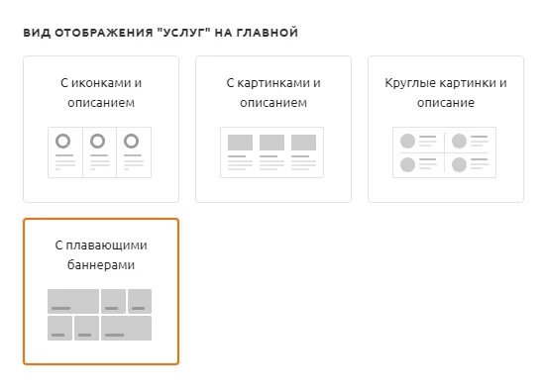This screenshot has height=392, width=543.
Task: Click the three rectangular pictures preview thumbnail
Action: pyautogui.click(x=271, y=152)
